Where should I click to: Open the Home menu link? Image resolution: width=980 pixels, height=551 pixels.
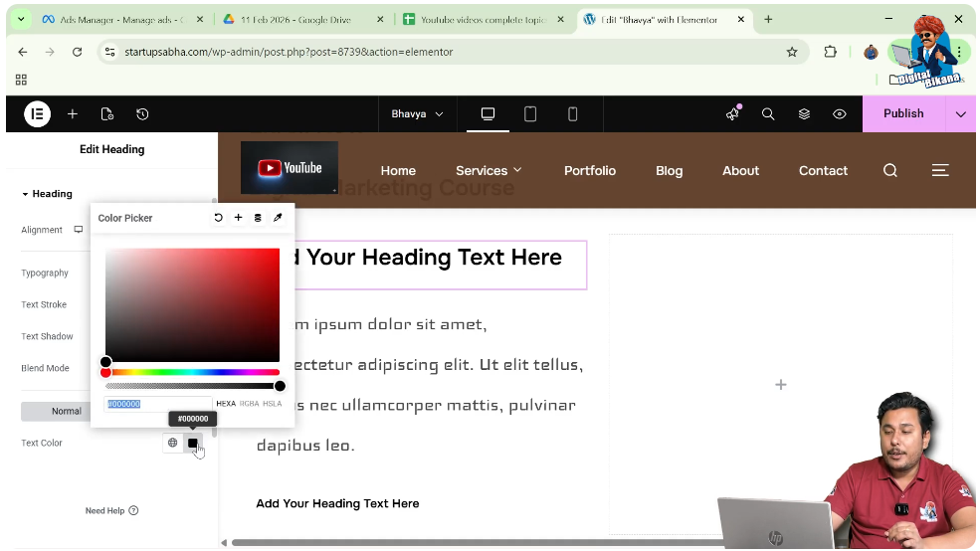(x=398, y=170)
